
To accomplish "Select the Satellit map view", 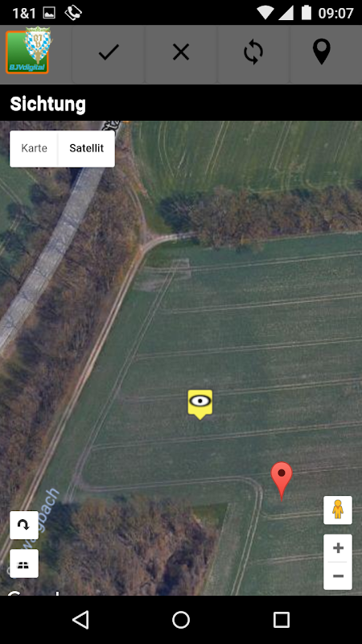I will pos(87,148).
